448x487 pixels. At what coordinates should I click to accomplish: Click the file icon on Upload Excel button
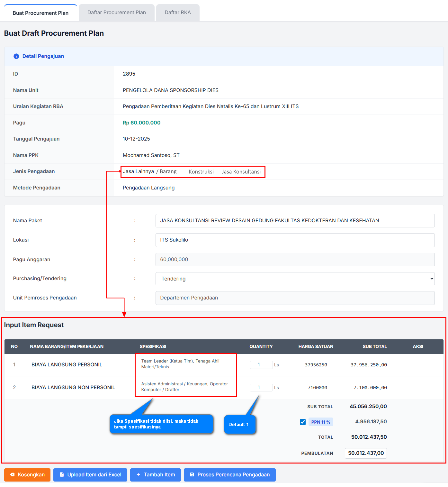[62, 475]
